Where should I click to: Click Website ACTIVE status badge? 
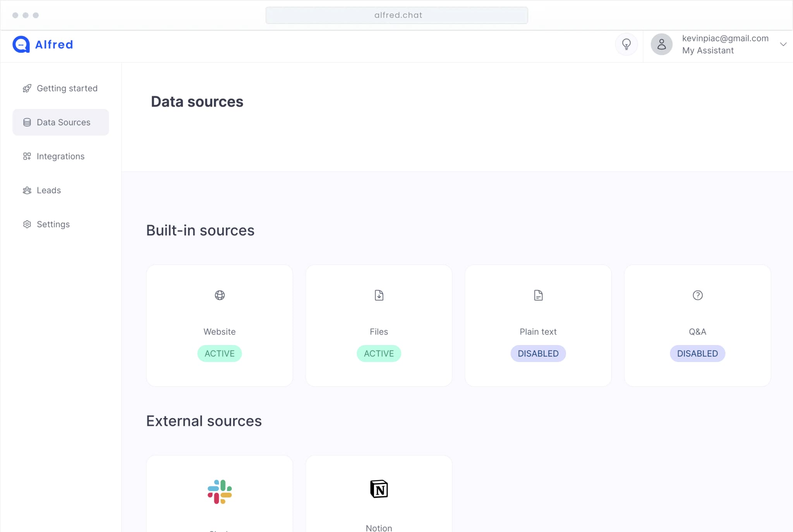220,353
